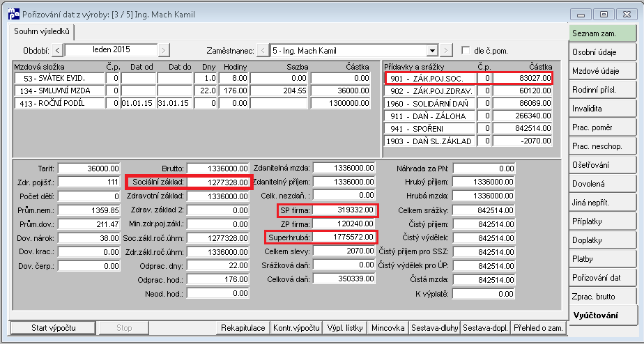Select row '1903 - DAŇ SL.ZÁKLAD'
Image resolution: width=644 pixels, height=344 pixels.
click(x=468, y=141)
